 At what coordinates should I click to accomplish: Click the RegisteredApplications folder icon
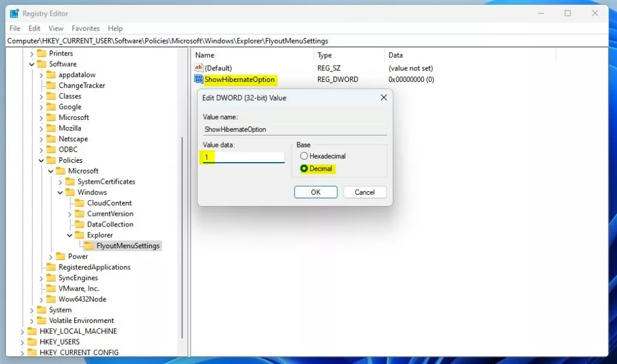click(x=51, y=267)
